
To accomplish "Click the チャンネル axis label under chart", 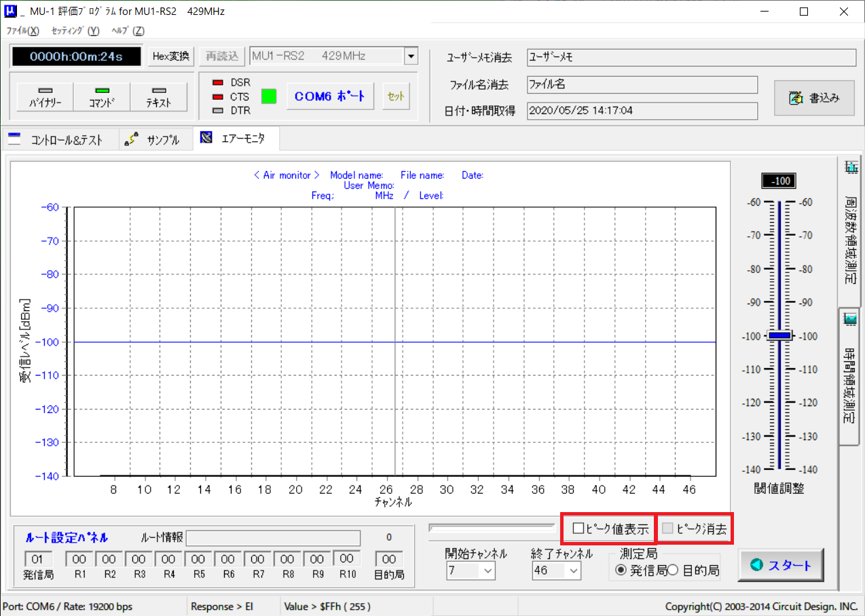I will tap(393, 503).
